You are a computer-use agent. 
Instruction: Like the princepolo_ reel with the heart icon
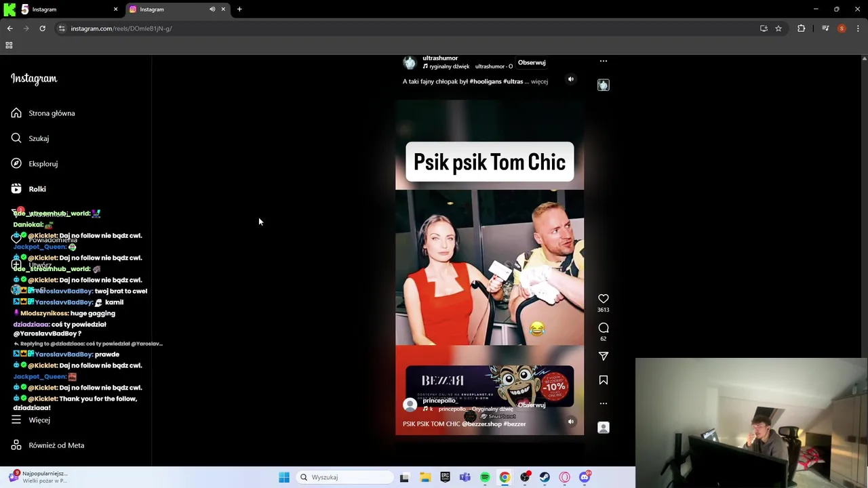coord(604,299)
